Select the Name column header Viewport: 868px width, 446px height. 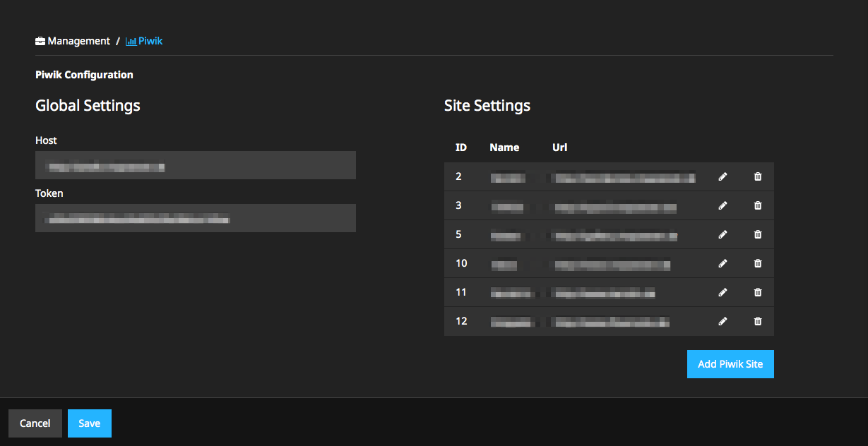504,147
